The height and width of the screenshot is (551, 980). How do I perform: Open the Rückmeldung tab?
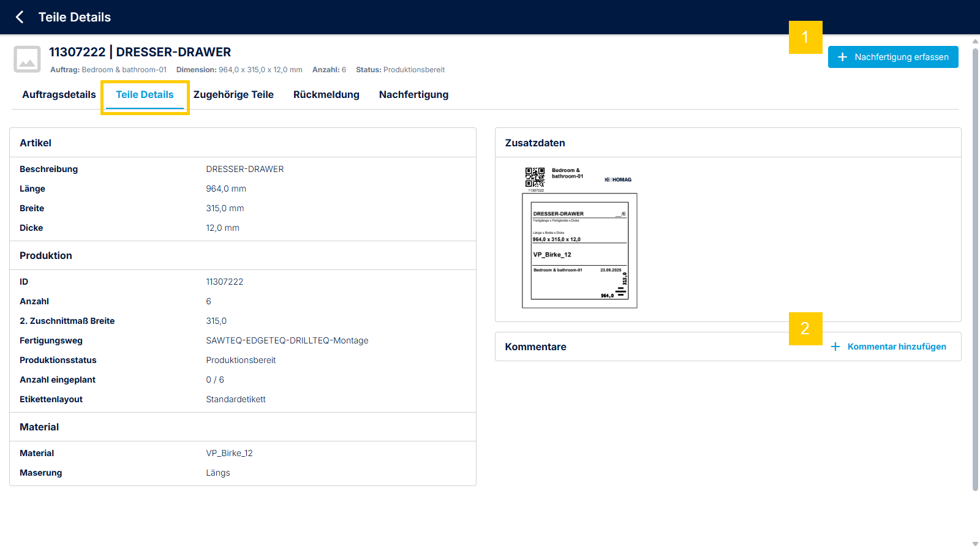point(326,94)
